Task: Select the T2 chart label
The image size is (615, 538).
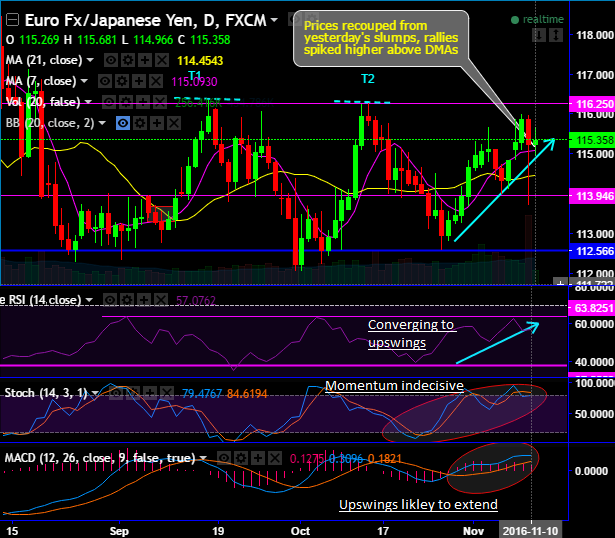Action: coord(368,79)
